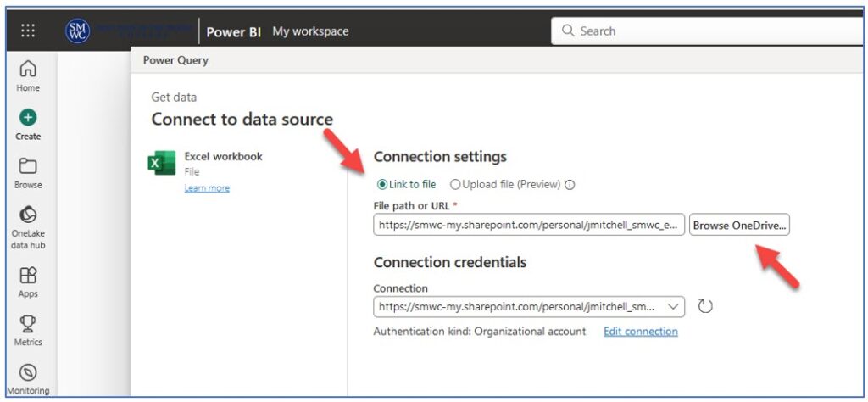
Task: Select Upload file (Preview) option
Action: 505,184
